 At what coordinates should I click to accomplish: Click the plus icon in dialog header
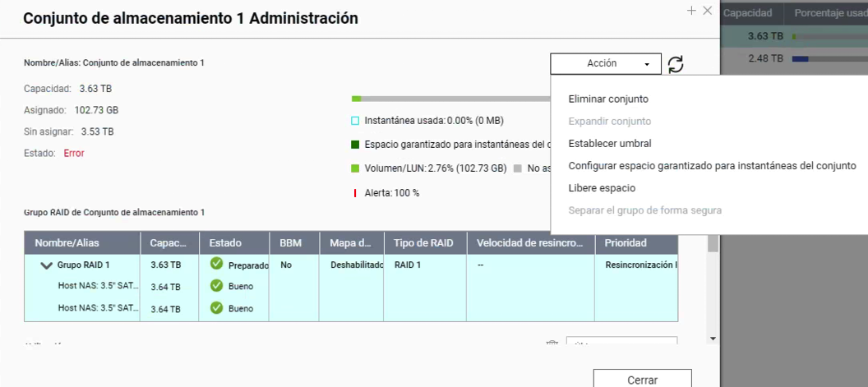coord(691,11)
